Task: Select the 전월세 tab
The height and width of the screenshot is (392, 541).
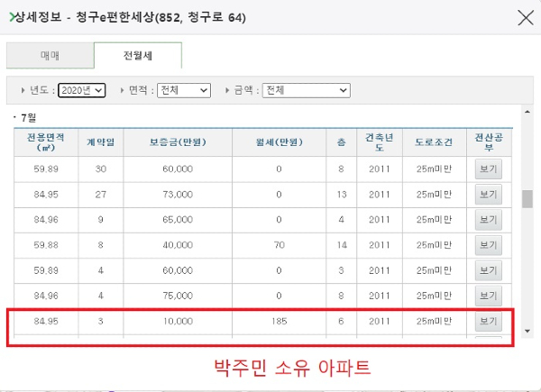Action: tap(137, 56)
